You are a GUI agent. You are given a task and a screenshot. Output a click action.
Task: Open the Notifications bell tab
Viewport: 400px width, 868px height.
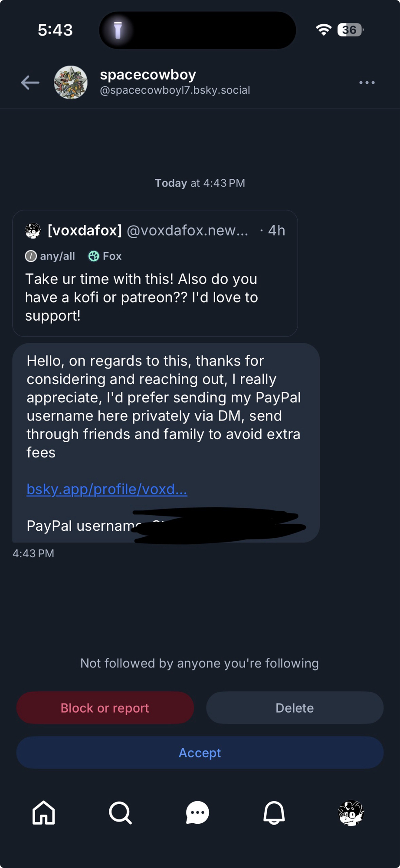274,812
